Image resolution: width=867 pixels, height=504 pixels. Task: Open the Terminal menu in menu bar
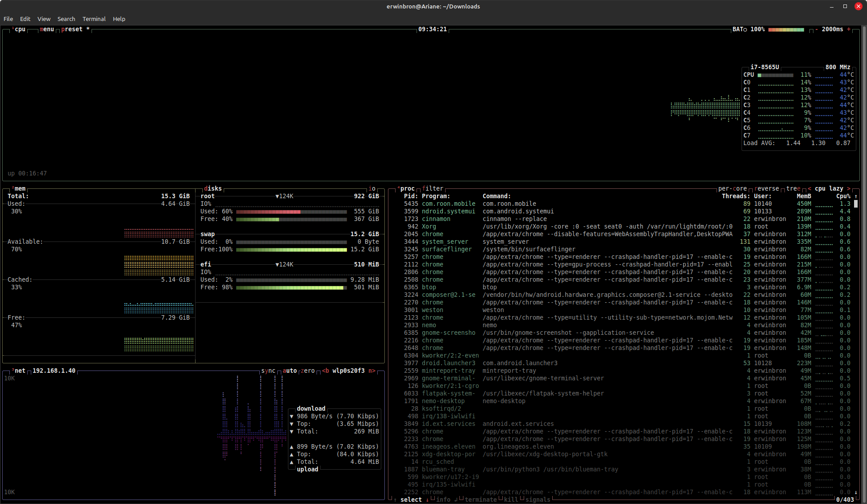(94, 19)
